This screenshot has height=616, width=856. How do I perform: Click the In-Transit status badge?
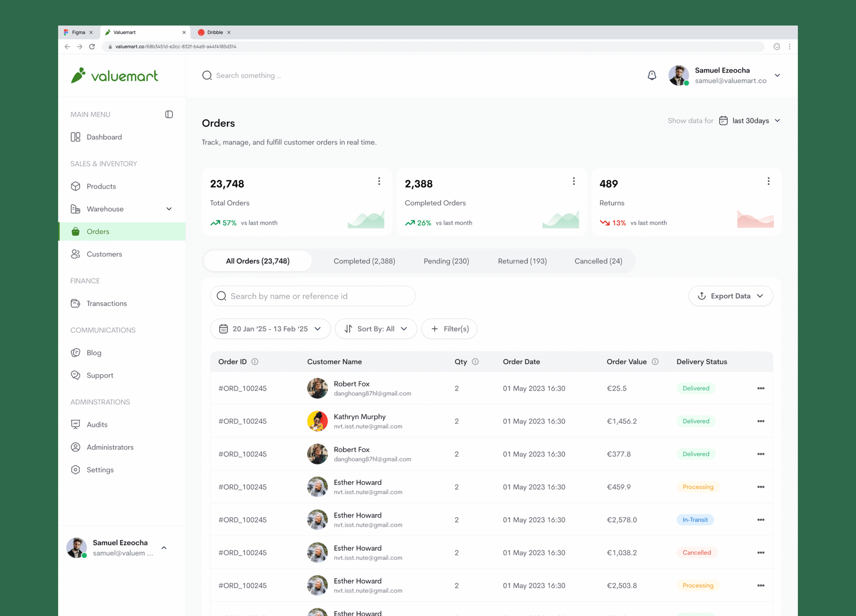pos(694,520)
